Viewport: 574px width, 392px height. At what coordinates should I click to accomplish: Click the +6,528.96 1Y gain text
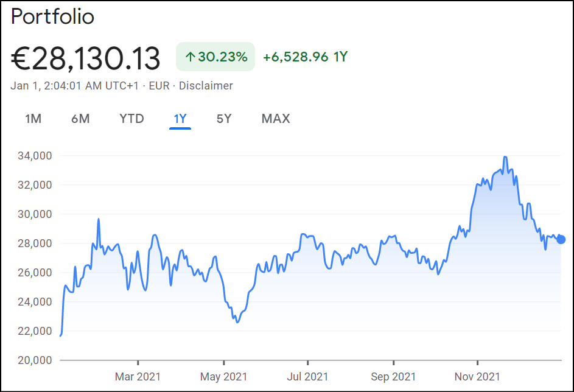(305, 57)
